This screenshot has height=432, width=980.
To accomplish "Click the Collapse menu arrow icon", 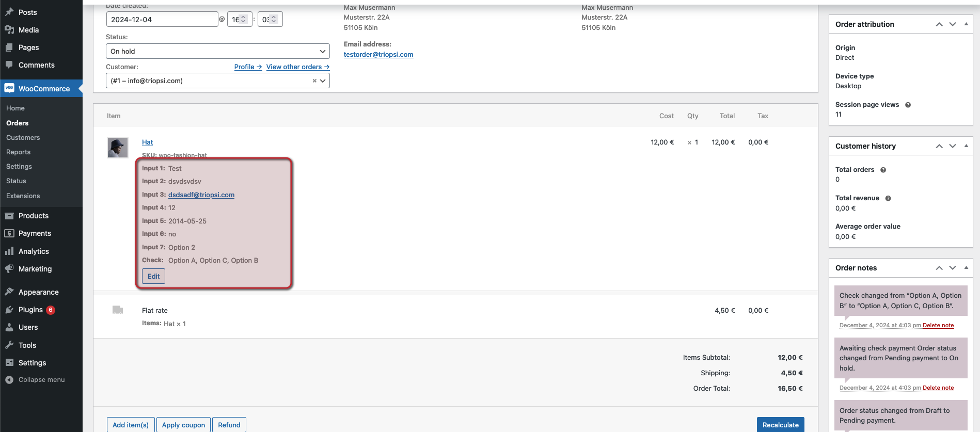I will [x=9, y=380].
